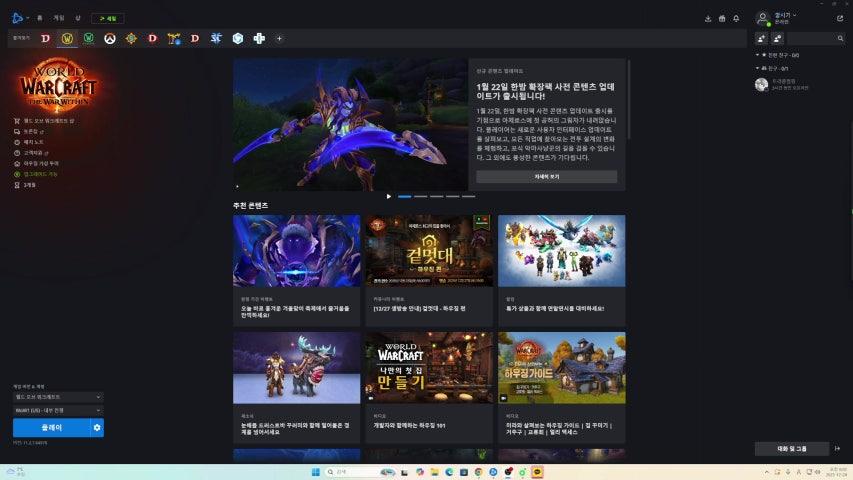Open the notifications bell
853x480 pixels.
(x=736, y=18)
